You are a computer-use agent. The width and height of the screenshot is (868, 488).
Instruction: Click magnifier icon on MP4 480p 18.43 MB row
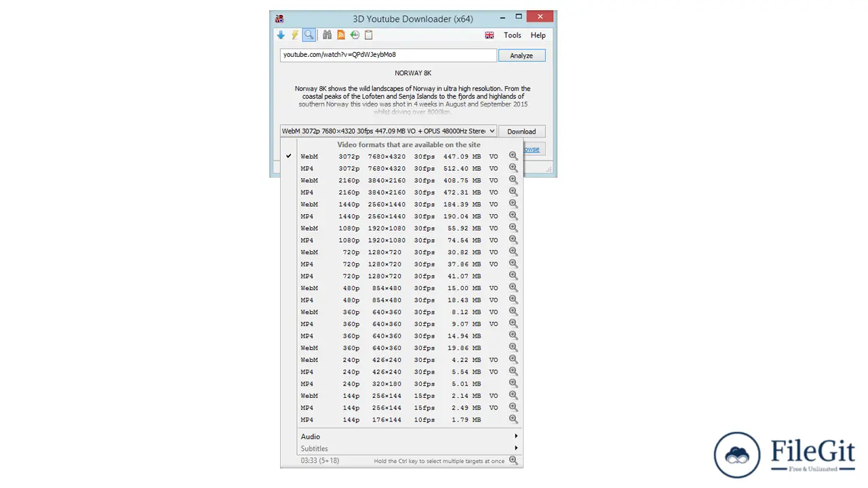[513, 300]
